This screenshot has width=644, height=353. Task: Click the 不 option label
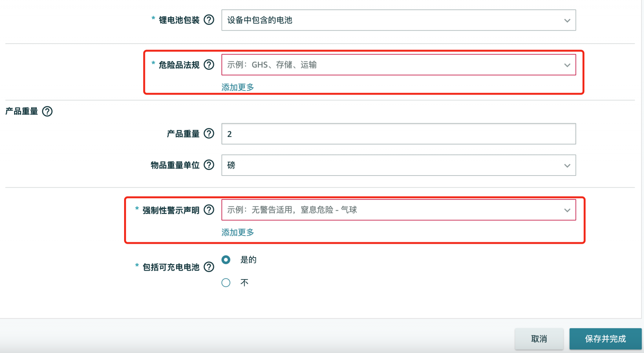click(x=244, y=283)
